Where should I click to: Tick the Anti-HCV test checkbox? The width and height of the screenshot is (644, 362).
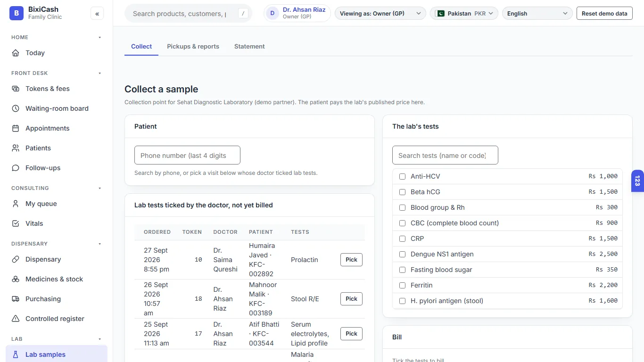402,176
